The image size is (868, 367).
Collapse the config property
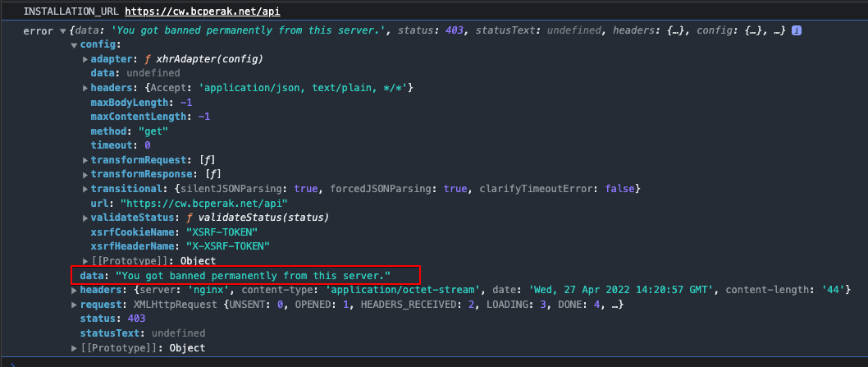click(74, 45)
